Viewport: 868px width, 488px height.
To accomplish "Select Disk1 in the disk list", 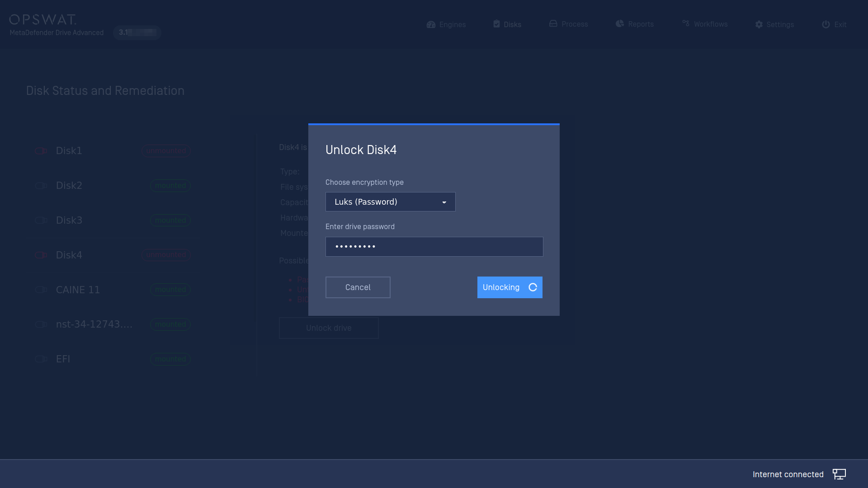I will pyautogui.click(x=113, y=151).
